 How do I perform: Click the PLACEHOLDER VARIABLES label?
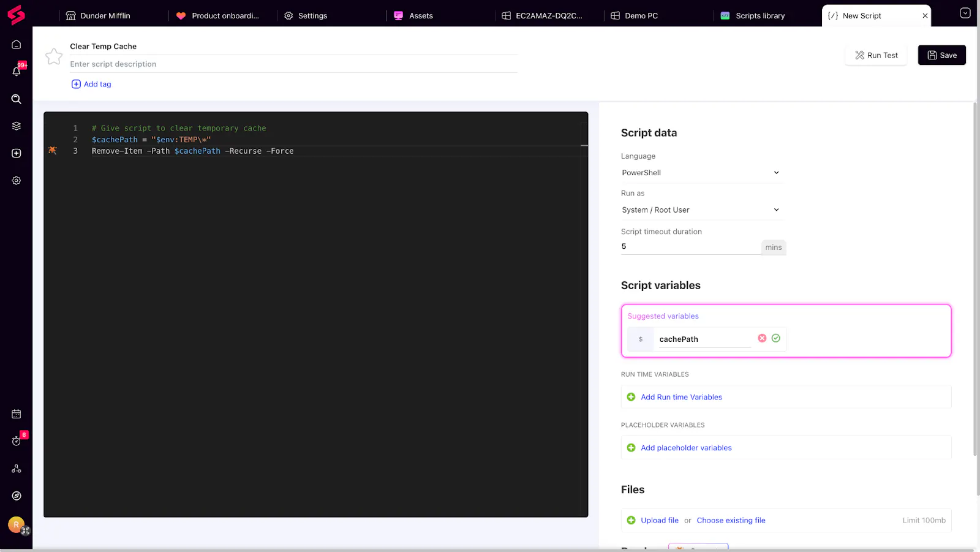click(663, 425)
